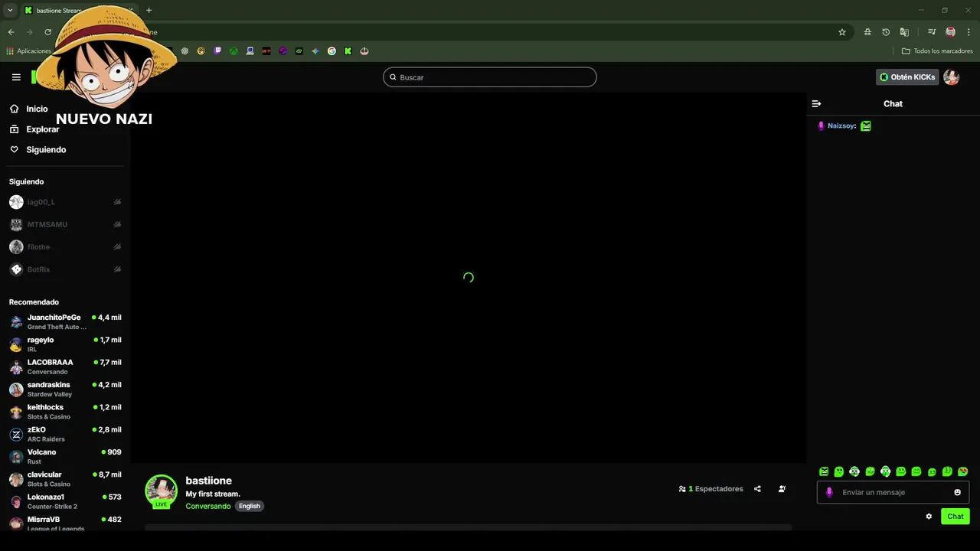Open Aplicaciones in the bookmarks bar

pos(28,51)
